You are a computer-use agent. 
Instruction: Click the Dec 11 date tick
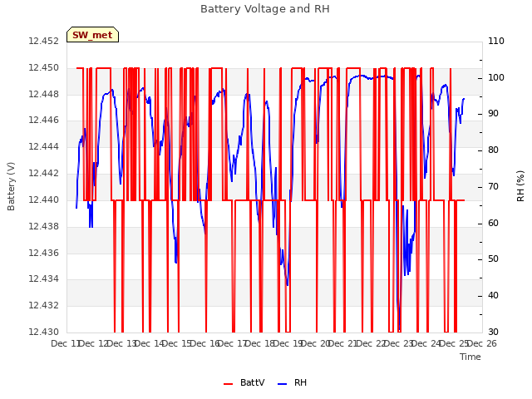tap(65, 344)
